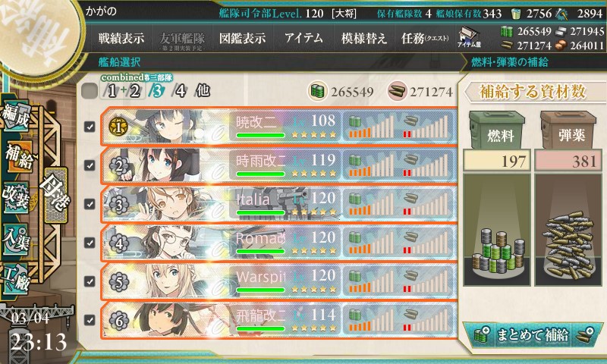Toggle the select-all fleet checkbox
Viewport: 607px width, 364px height.
(x=90, y=91)
